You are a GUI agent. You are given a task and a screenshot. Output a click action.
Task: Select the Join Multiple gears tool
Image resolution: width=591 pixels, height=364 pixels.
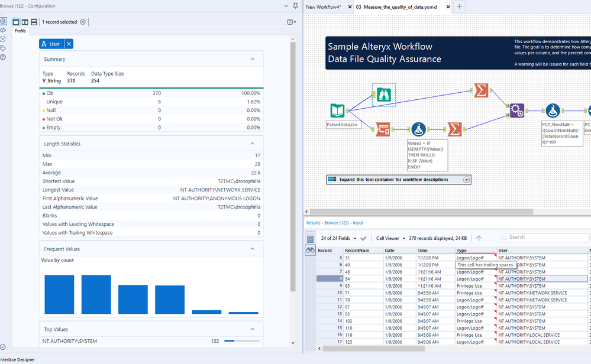click(517, 110)
